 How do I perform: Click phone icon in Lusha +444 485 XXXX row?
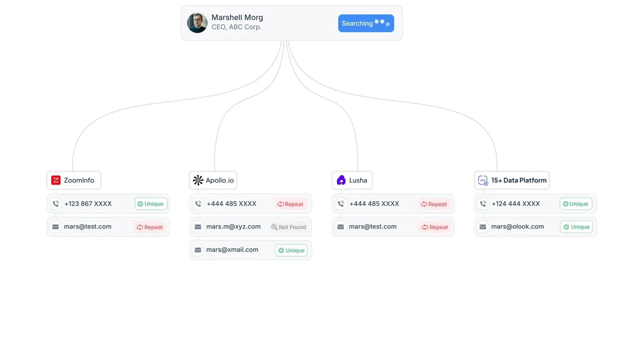(x=341, y=204)
